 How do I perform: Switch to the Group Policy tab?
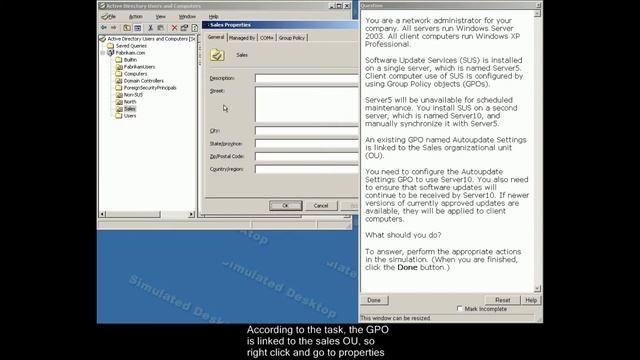coord(291,38)
